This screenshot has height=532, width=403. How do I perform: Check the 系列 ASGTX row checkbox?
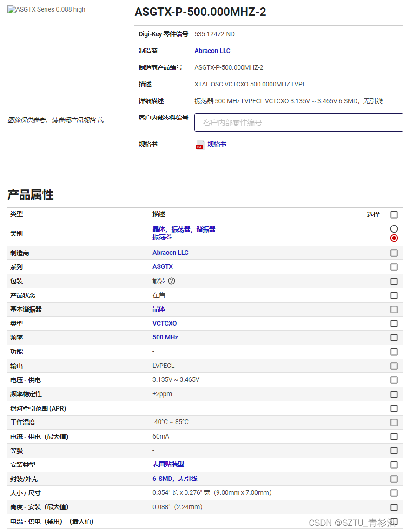pyautogui.click(x=394, y=267)
